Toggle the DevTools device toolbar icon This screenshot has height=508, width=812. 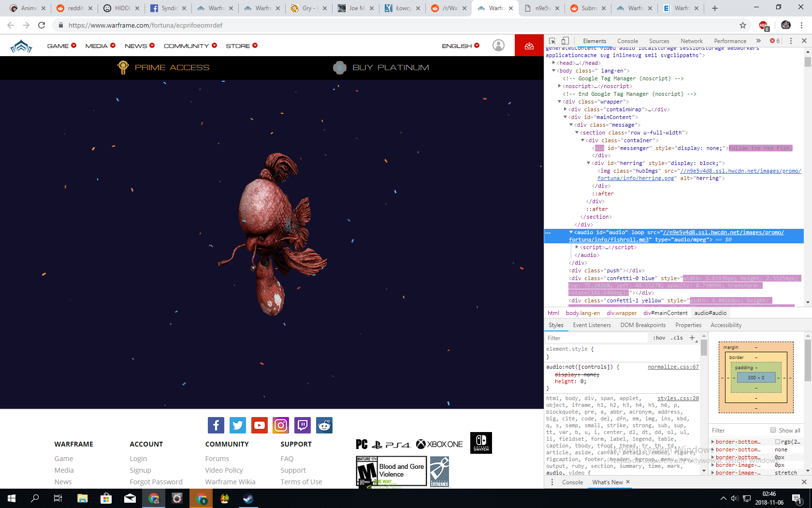pyautogui.click(x=565, y=41)
